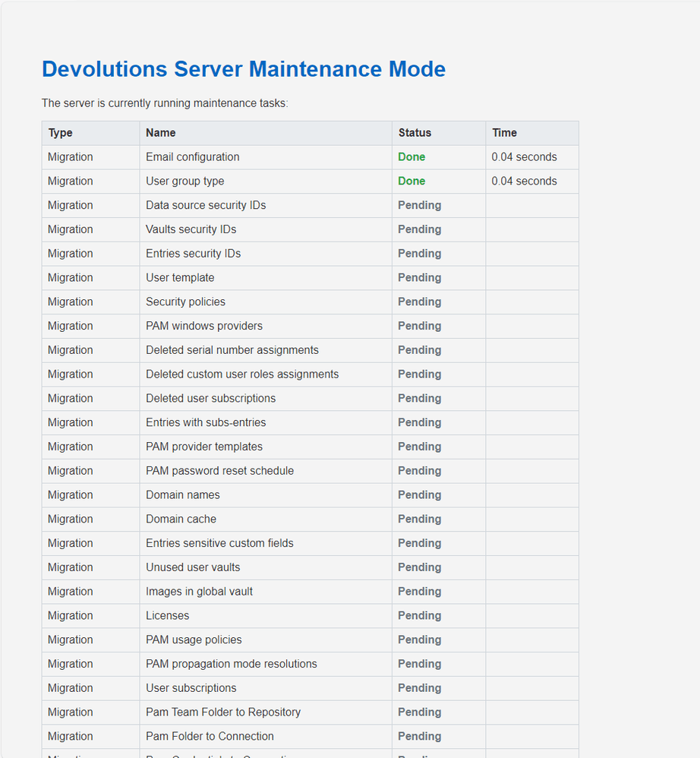Screen dimensions: 700x758
Task: Click the "Unused user vaults" cell
Action: (266, 568)
